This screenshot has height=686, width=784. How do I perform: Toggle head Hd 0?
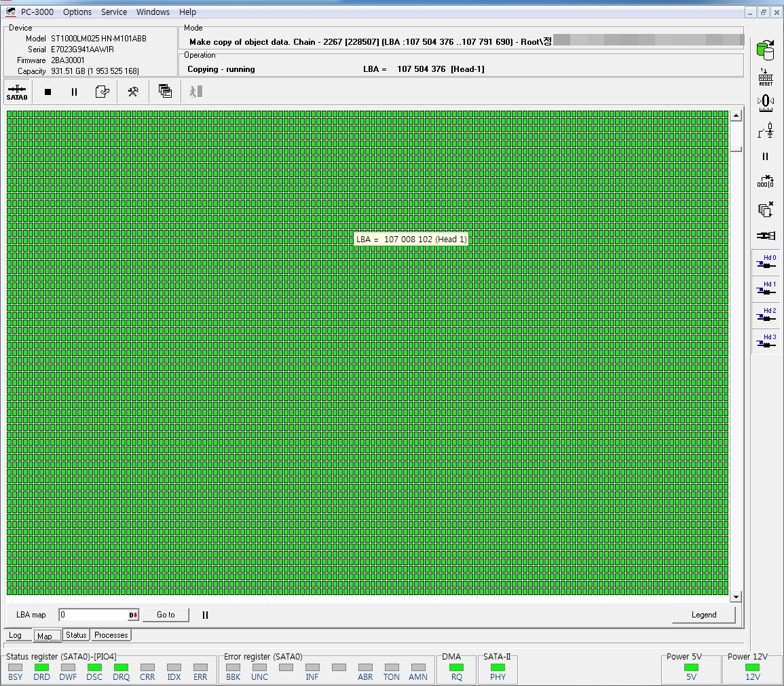coord(766,263)
